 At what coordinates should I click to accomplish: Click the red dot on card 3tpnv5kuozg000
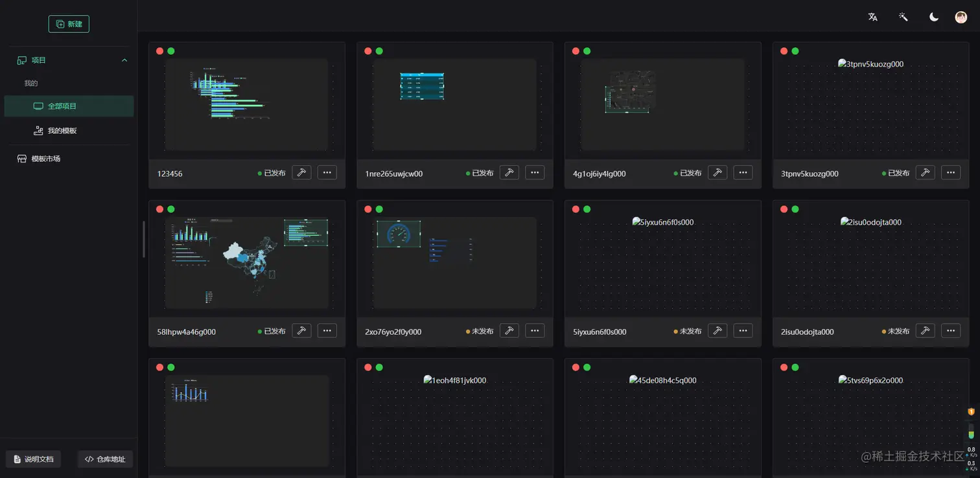(784, 51)
